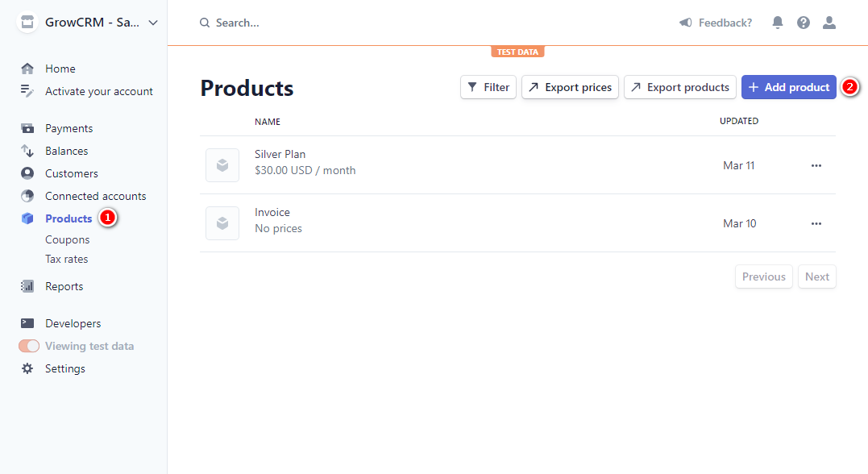
Task: Toggle the Viewing test data switch
Action: pos(29,346)
